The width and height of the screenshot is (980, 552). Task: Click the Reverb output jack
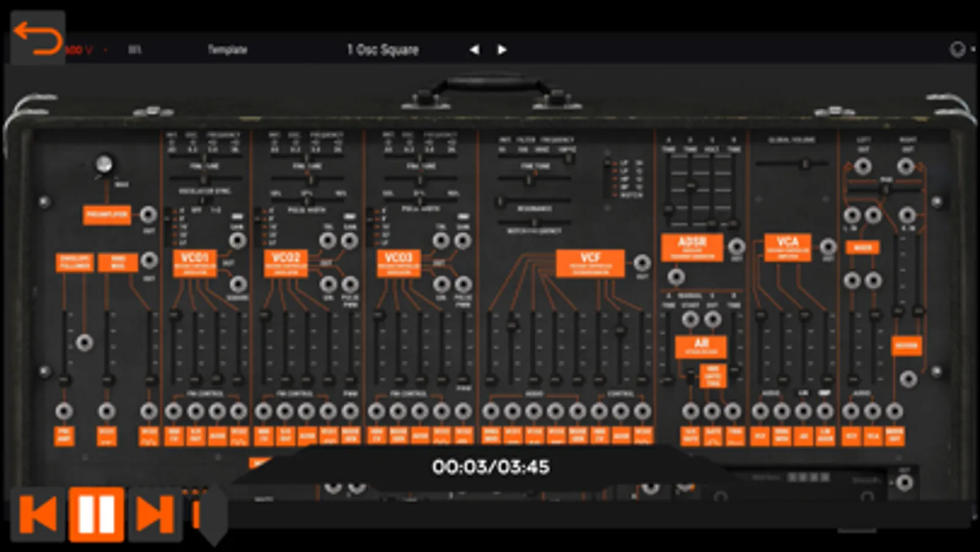click(x=908, y=378)
